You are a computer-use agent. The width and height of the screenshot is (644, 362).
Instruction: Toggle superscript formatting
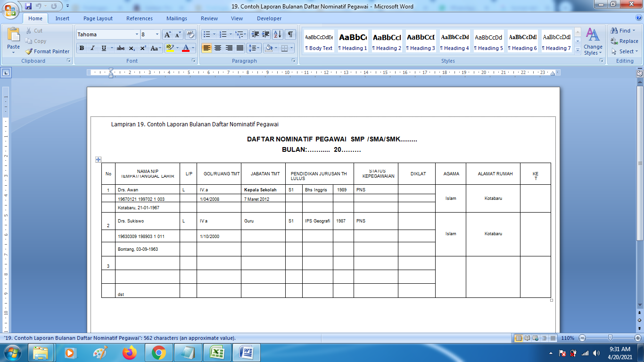pyautogui.click(x=143, y=48)
